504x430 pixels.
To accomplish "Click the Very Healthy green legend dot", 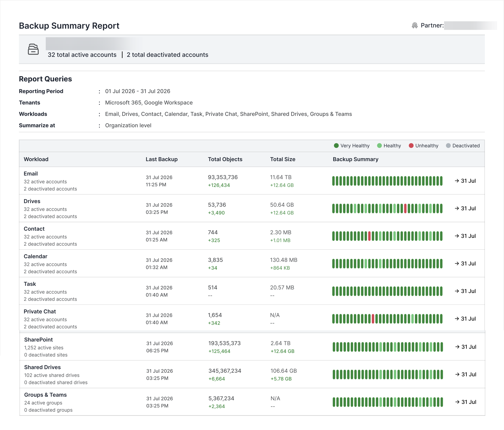I will coord(336,146).
